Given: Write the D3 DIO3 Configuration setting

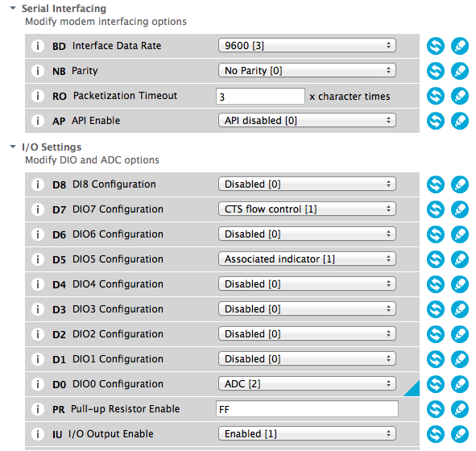Looking at the screenshot, I should click(x=460, y=309).
